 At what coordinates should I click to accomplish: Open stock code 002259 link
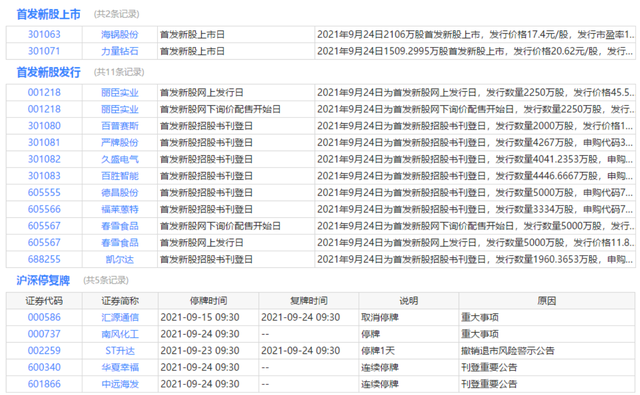pyautogui.click(x=44, y=351)
